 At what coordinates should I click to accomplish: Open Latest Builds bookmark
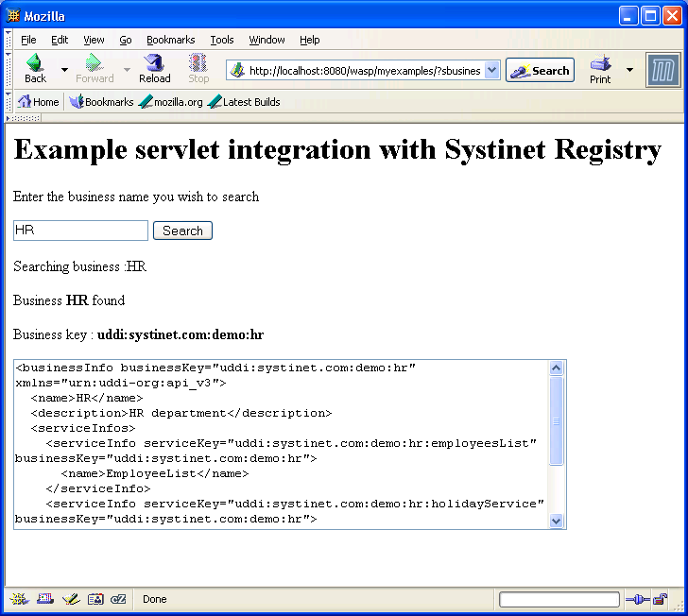coord(244,102)
